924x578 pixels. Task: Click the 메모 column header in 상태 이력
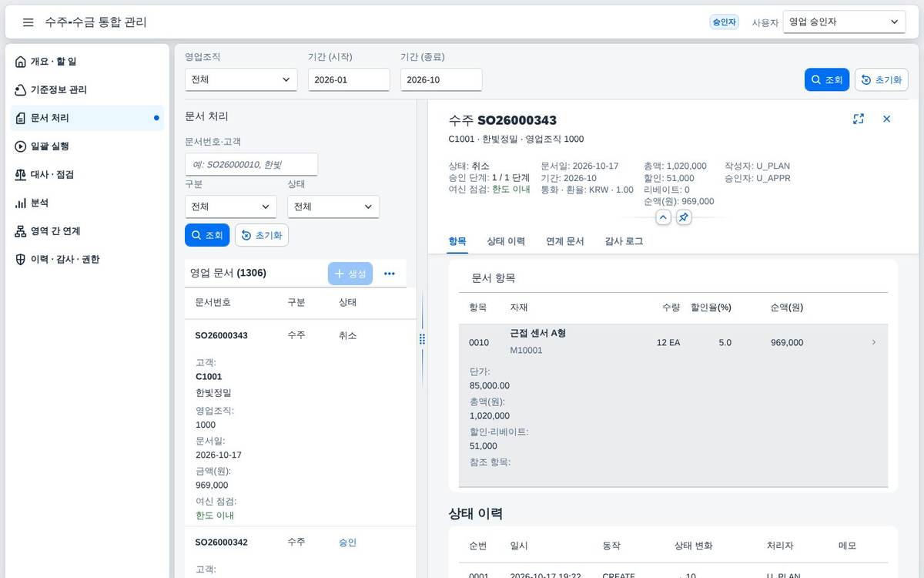click(847, 546)
